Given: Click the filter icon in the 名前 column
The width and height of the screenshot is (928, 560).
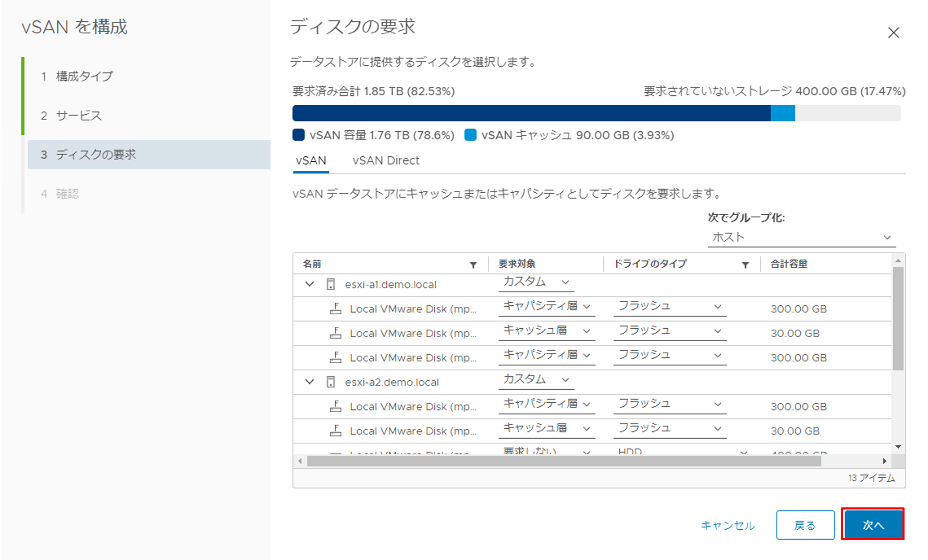Looking at the screenshot, I should pyautogui.click(x=473, y=265).
